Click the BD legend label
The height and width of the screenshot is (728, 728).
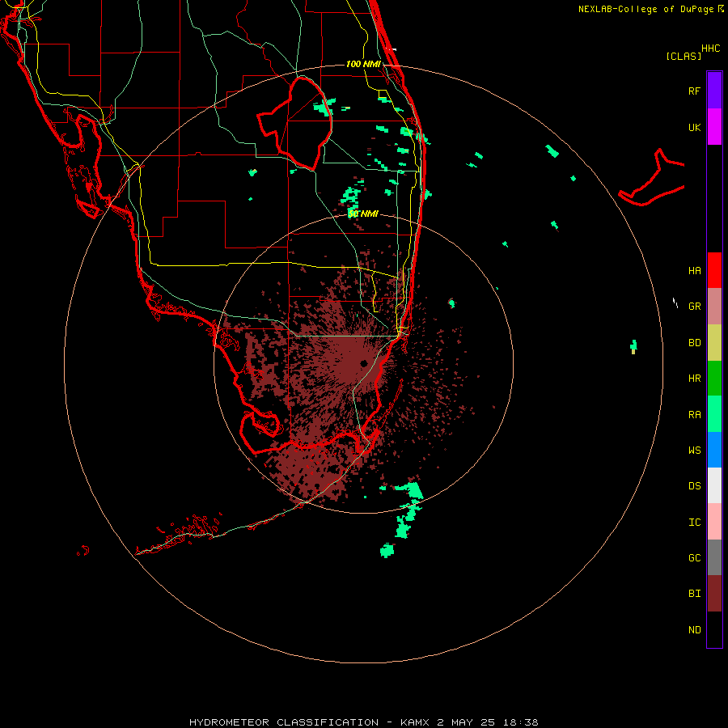tap(695, 343)
